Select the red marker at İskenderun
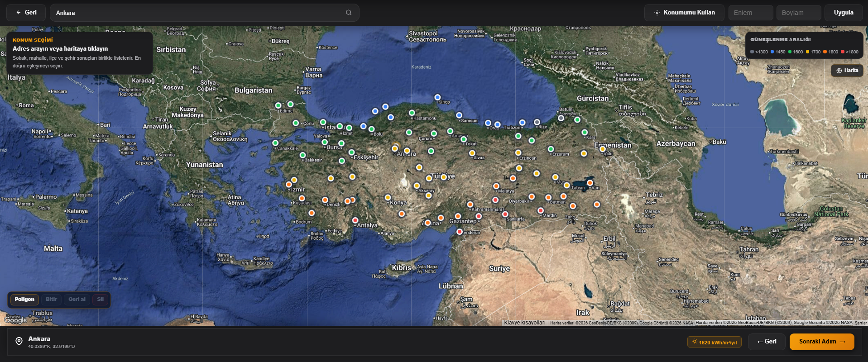 (460, 232)
